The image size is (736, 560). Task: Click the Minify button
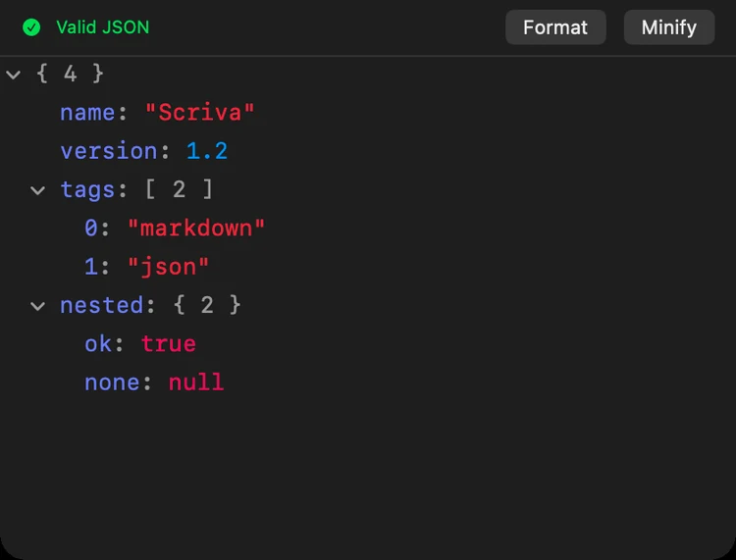coord(669,27)
